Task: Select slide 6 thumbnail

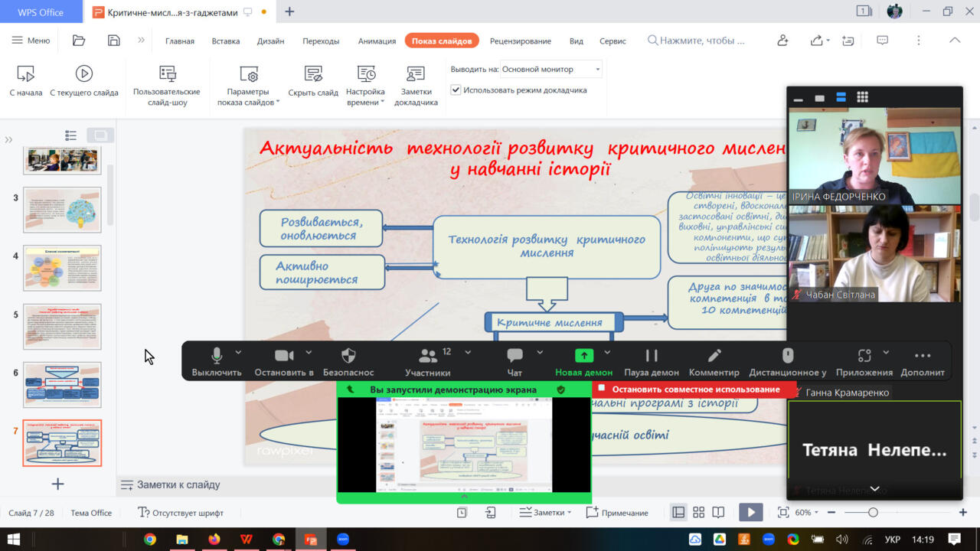Action: 62,385
